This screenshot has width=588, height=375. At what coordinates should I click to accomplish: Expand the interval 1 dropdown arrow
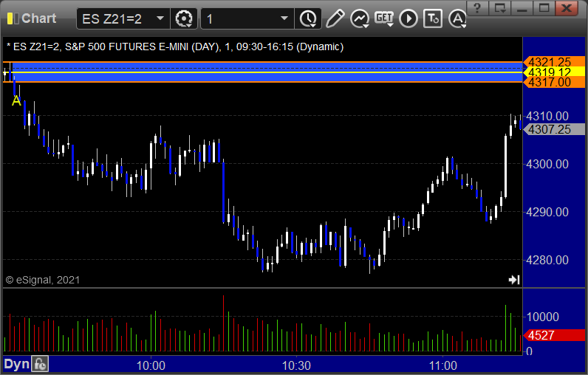pyautogui.click(x=284, y=18)
